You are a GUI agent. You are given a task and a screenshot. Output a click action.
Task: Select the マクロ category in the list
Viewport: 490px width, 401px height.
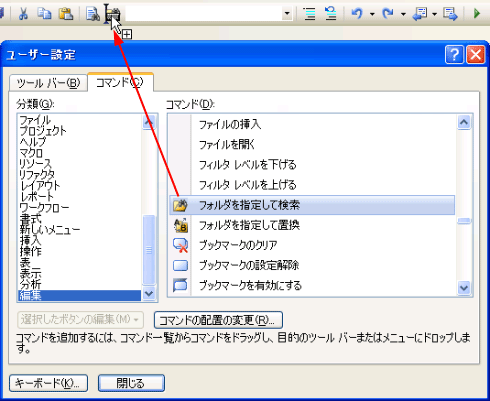(31, 153)
